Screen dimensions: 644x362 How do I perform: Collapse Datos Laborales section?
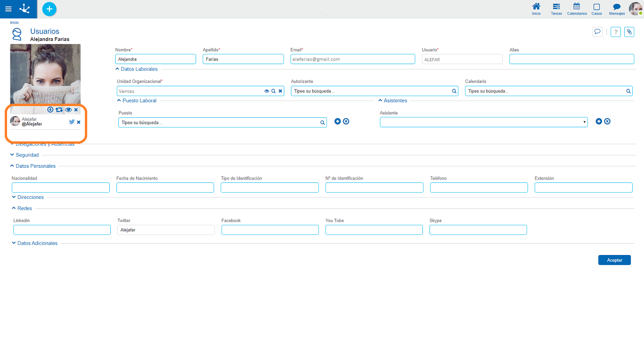[137, 69]
